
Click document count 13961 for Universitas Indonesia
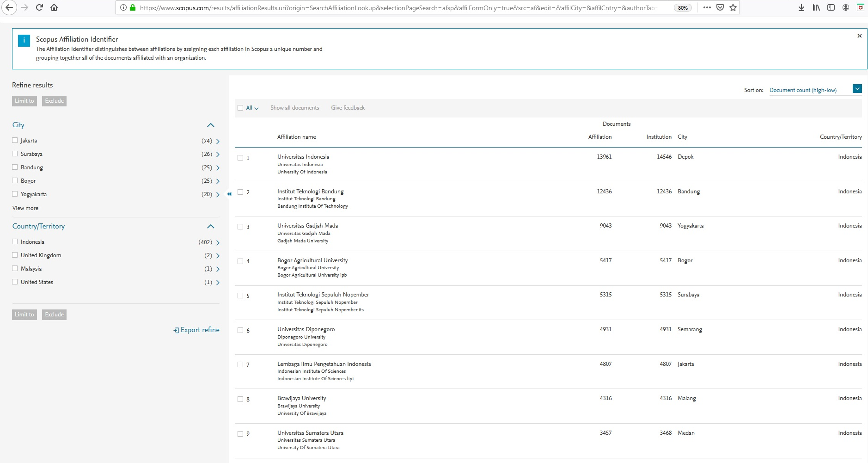click(x=604, y=157)
